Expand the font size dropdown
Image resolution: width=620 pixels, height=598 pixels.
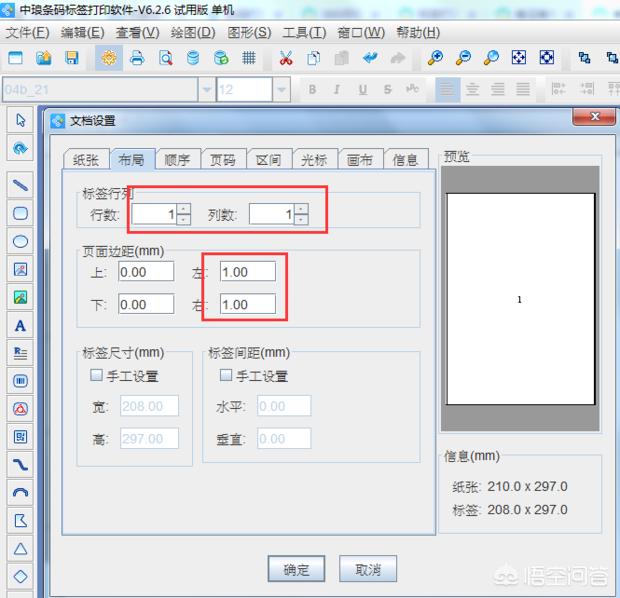(282, 90)
